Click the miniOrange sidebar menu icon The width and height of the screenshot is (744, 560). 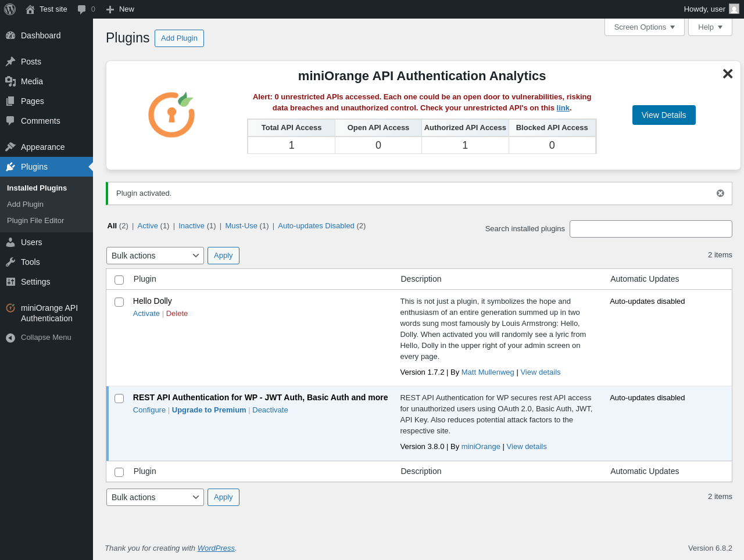tap(10, 308)
